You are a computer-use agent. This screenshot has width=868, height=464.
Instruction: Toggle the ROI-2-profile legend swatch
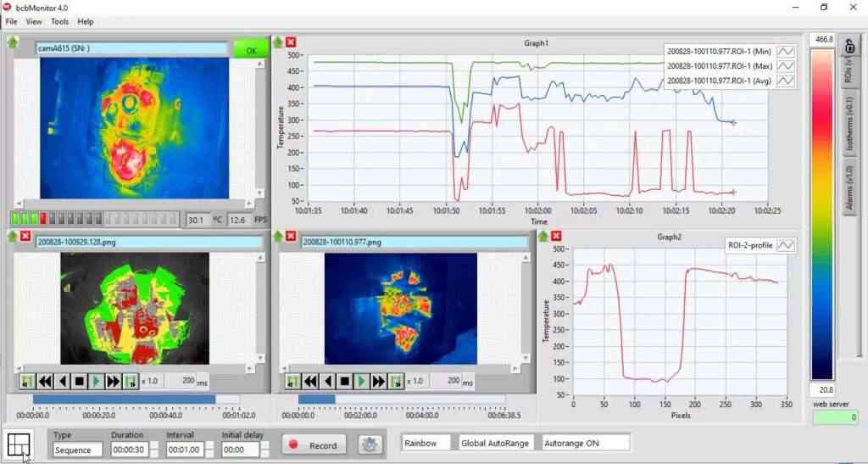coord(786,245)
